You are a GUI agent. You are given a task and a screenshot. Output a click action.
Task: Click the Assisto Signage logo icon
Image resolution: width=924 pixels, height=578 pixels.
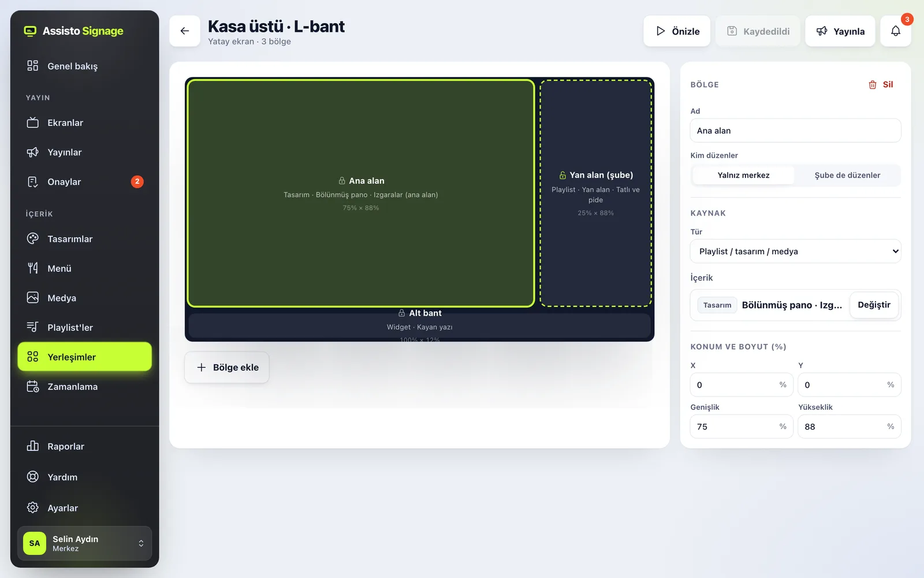tap(30, 31)
